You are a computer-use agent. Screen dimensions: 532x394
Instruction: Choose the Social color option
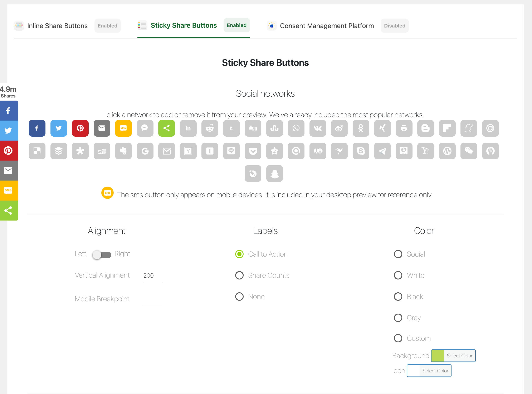point(398,254)
